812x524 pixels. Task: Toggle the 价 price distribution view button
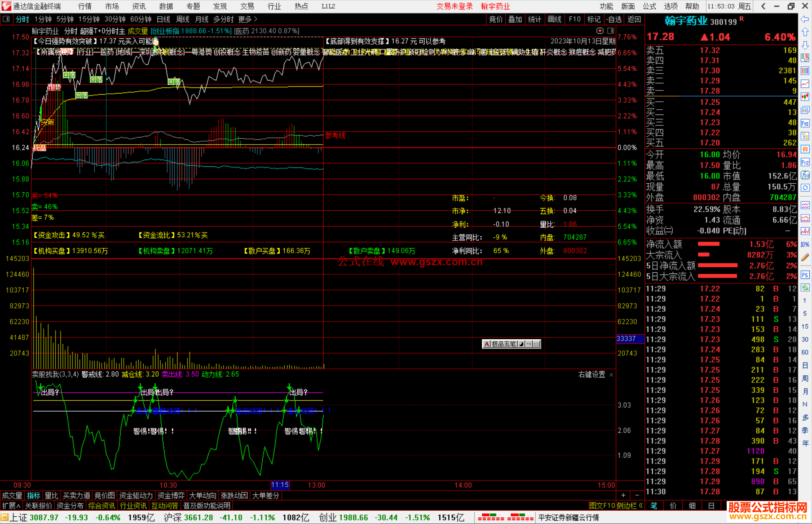(x=673, y=506)
